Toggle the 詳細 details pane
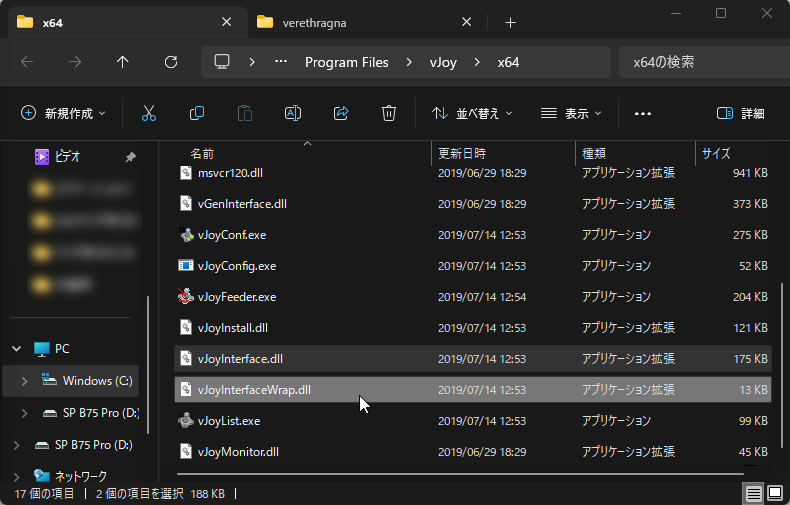The image size is (790, 505). coord(741,114)
